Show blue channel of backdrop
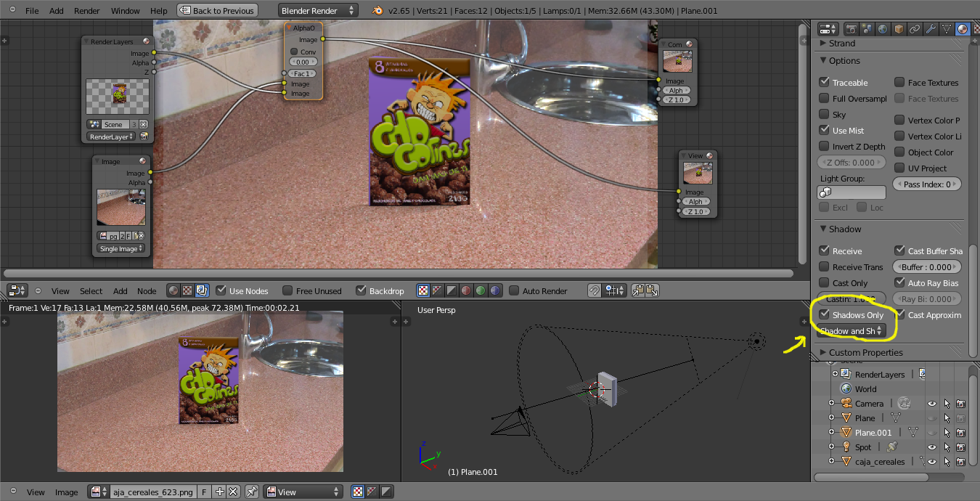The width and height of the screenshot is (980, 501). pos(495,290)
